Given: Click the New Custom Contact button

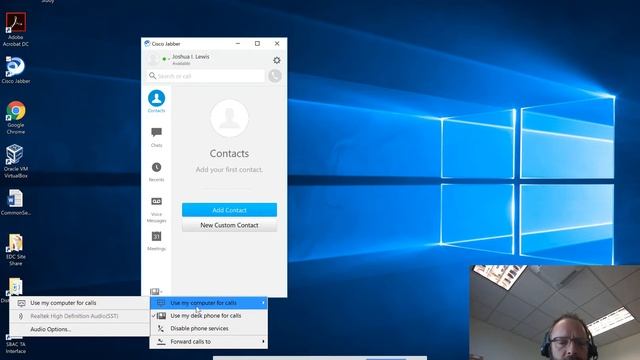Looking at the screenshot, I should (229, 225).
